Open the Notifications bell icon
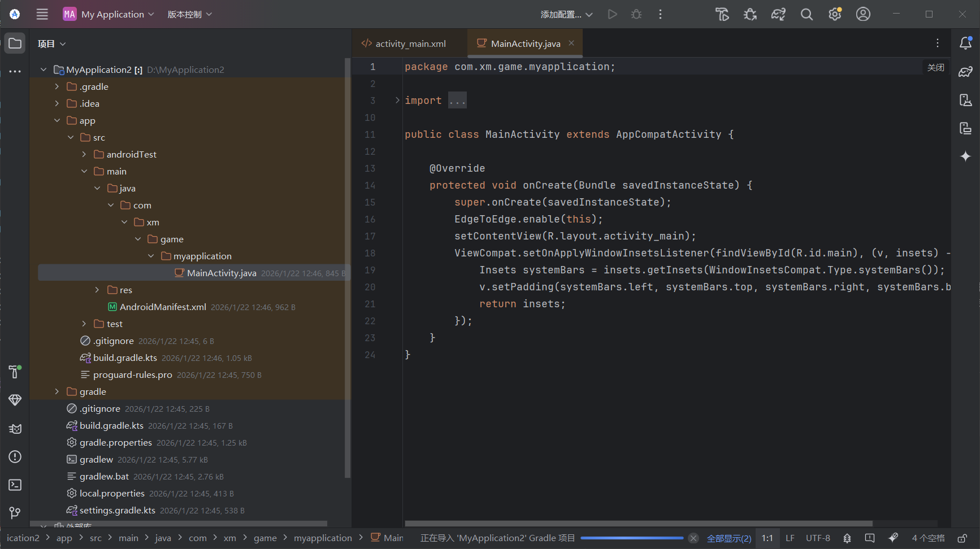This screenshot has width=980, height=549. pos(965,43)
